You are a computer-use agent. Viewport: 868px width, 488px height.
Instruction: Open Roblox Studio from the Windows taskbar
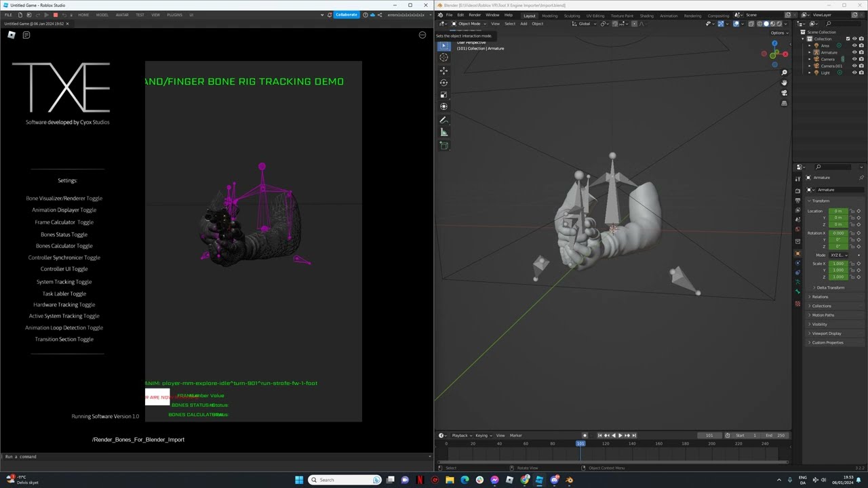(540, 480)
